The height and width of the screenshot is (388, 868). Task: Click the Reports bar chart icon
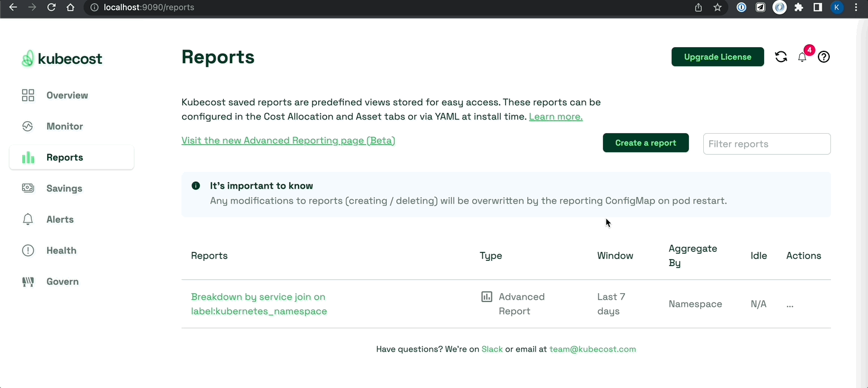(28, 158)
